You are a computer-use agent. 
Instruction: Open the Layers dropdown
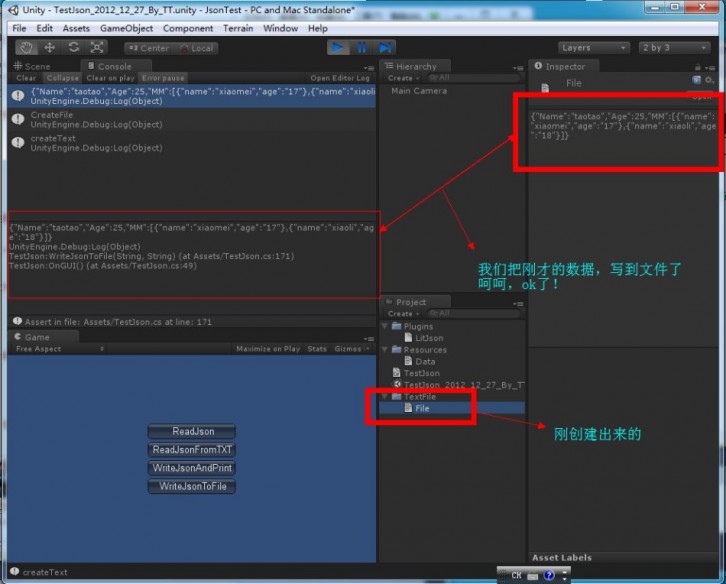pyautogui.click(x=594, y=48)
